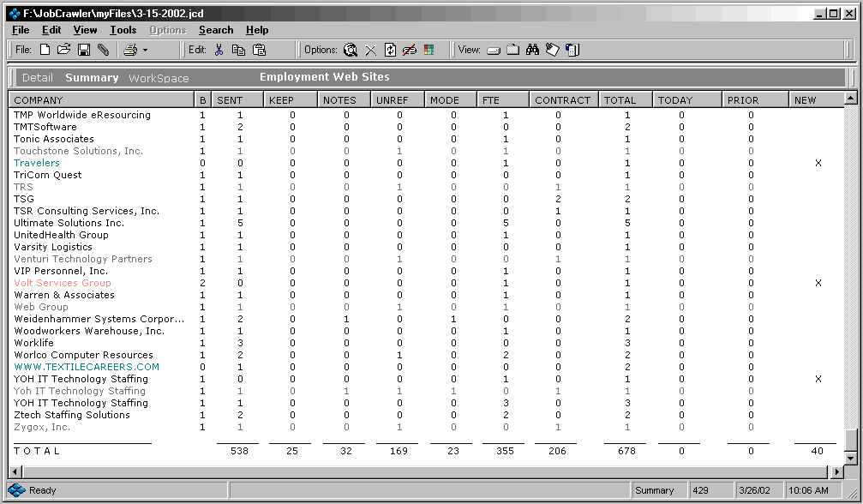Click the X delete options icon
The image size is (863, 504).
(370, 51)
